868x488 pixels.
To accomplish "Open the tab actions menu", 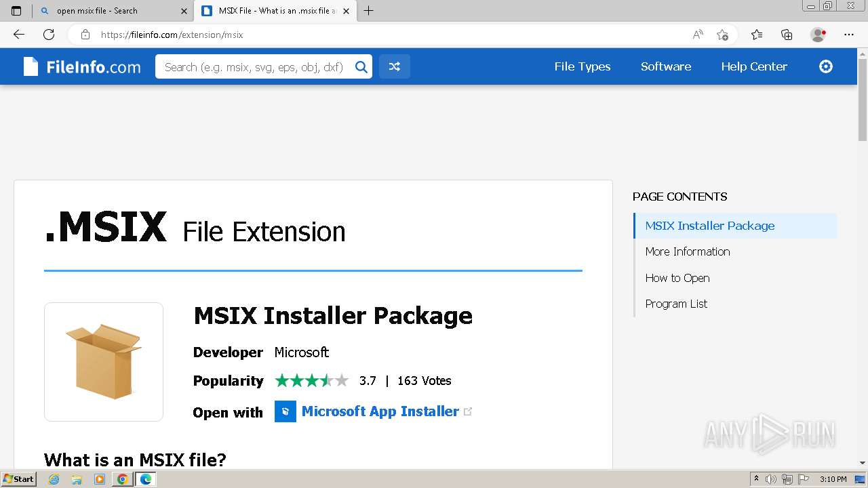I will tap(16, 11).
